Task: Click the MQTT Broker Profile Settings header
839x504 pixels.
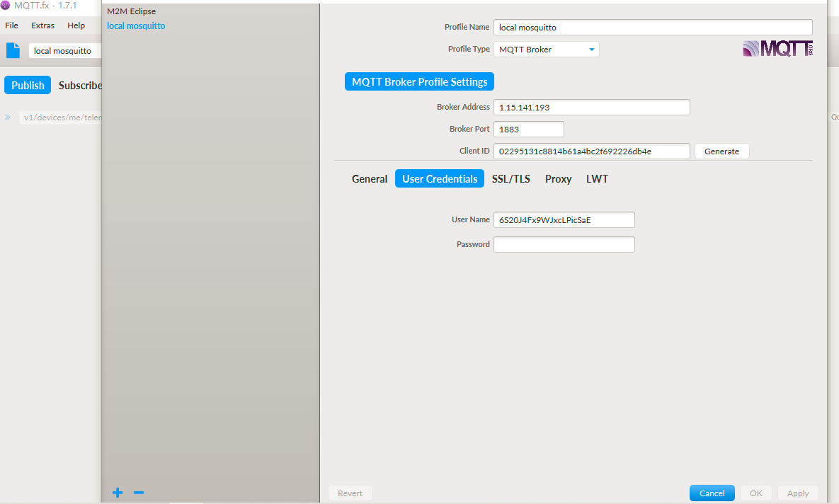Action: 419,82
